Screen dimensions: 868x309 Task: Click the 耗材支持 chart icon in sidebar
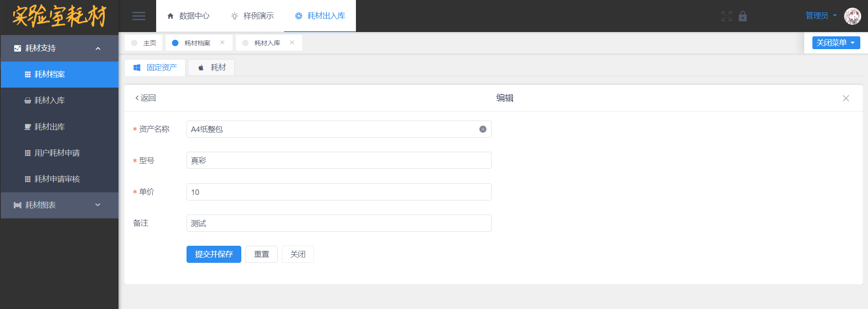(x=18, y=48)
